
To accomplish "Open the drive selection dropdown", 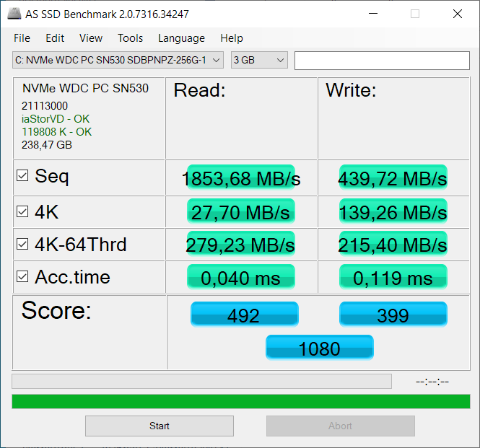I will pos(118,60).
